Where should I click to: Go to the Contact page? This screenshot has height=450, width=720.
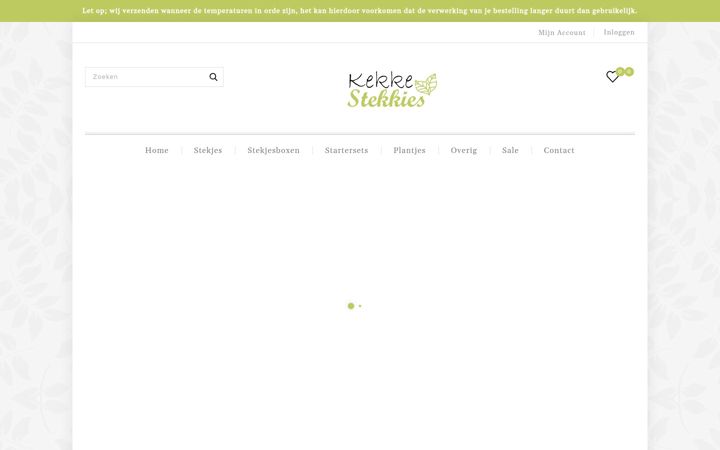click(x=559, y=150)
